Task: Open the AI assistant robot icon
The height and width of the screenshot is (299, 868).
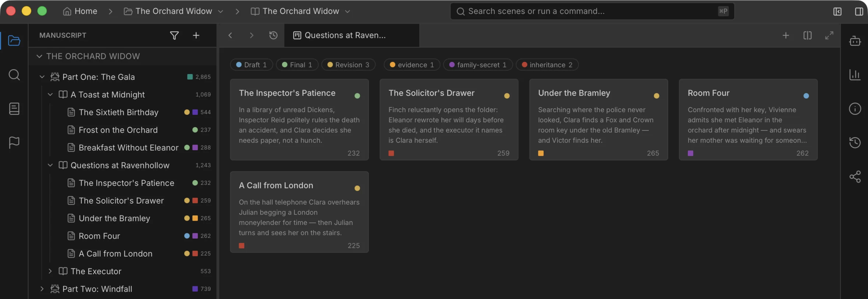Action: [855, 41]
